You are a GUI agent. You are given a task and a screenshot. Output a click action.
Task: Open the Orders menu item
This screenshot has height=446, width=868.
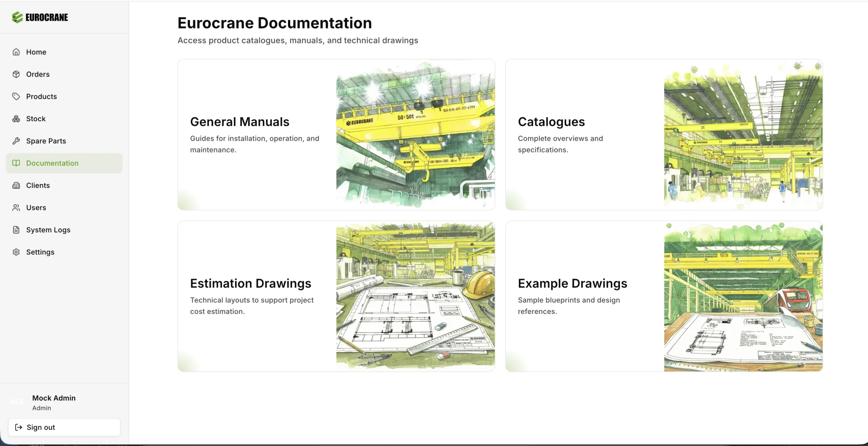click(38, 74)
